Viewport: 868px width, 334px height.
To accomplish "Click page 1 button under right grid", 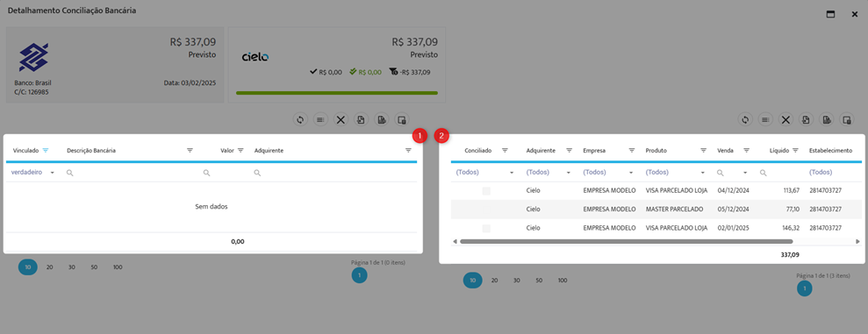I will [804, 288].
